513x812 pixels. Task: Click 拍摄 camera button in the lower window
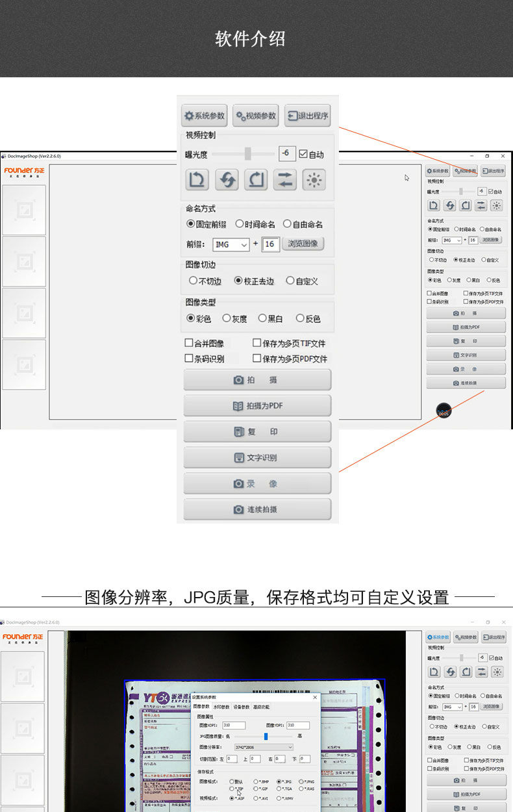(466, 780)
